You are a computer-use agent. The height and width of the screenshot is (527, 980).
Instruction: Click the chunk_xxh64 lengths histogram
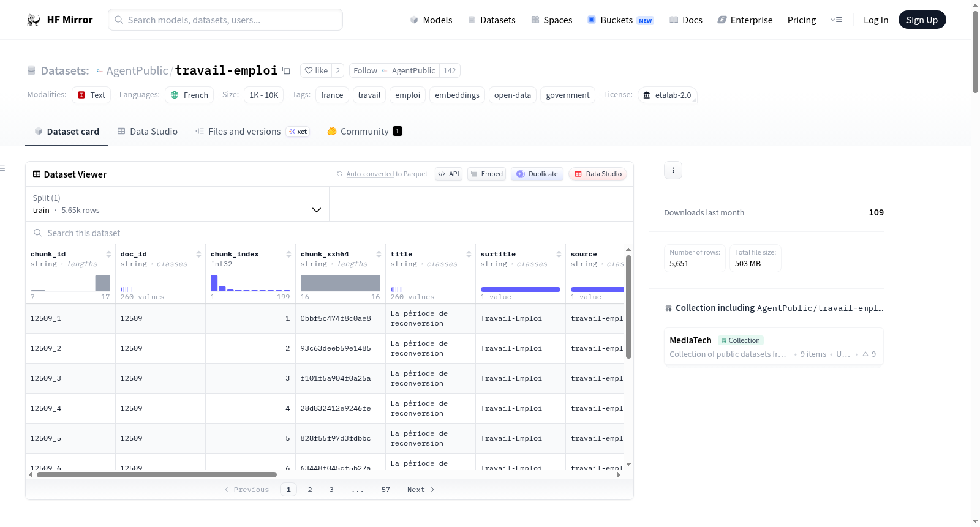coord(341,283)
